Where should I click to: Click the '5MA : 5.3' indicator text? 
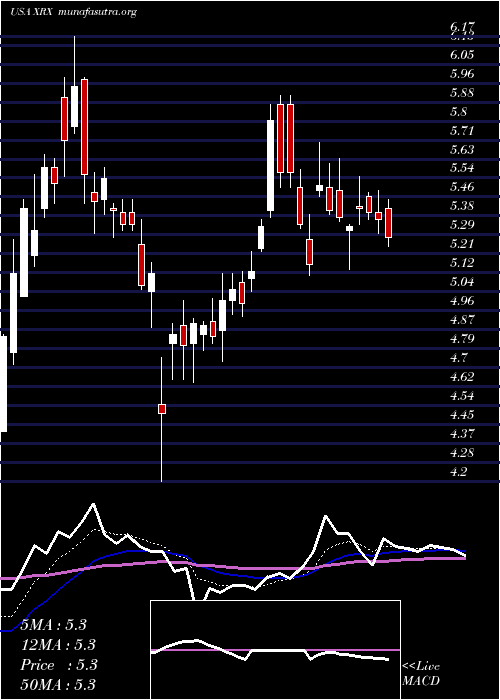pos(54,625)
